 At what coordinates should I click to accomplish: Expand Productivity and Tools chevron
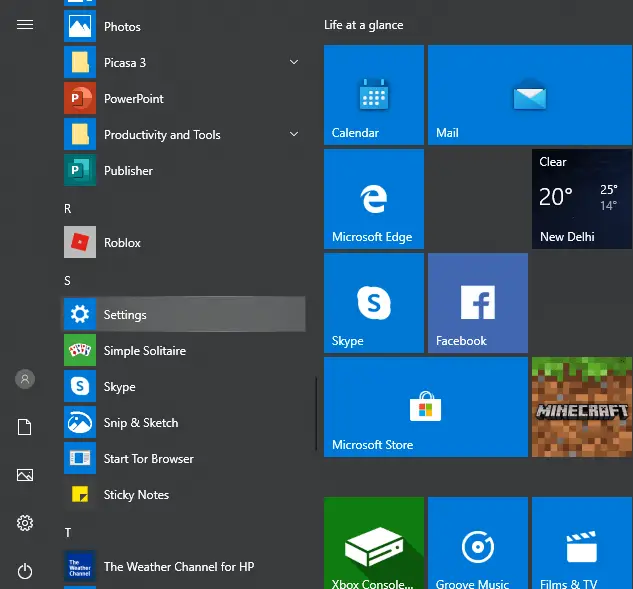click(294, 134)
